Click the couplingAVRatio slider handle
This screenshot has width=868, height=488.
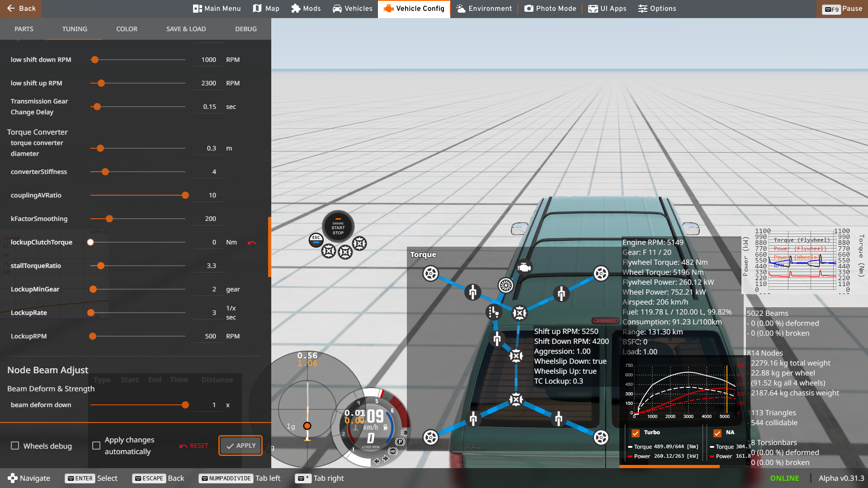[185, 195]
